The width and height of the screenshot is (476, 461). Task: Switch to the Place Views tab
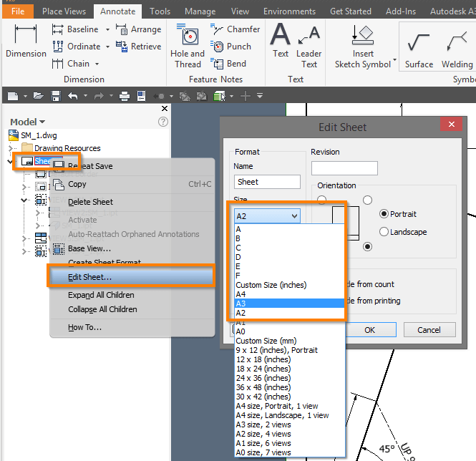click(x=64, y=11)
